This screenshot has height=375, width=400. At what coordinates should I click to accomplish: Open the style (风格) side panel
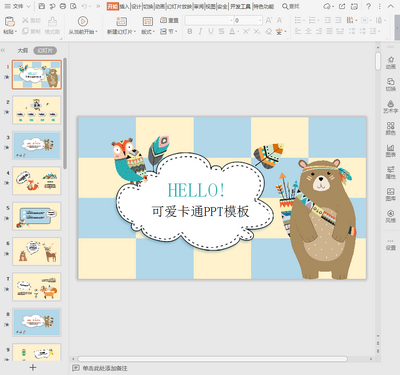coord(391,216)
